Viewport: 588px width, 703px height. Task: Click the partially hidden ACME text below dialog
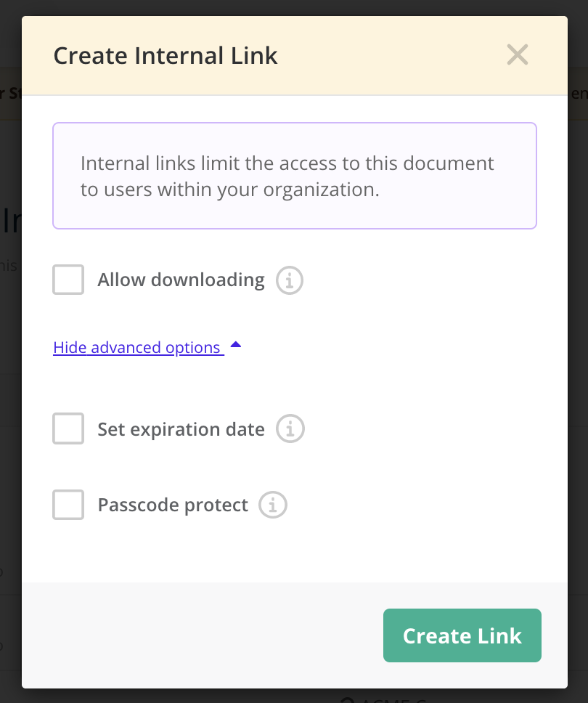(x=383, y=699)
